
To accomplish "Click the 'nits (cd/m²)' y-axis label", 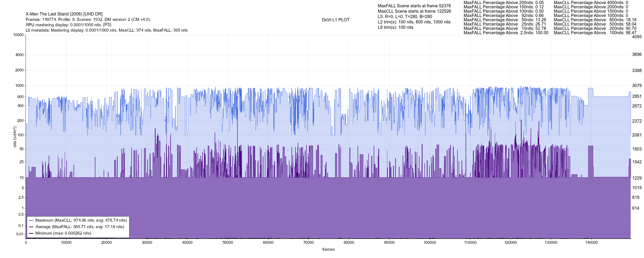I will point(15,137).
